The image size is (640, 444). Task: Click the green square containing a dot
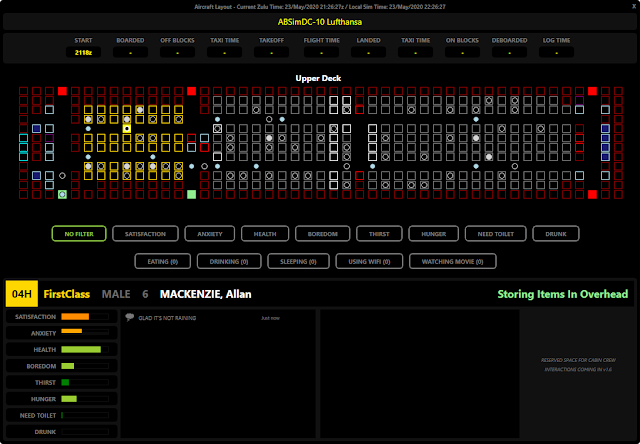tap(62, 194)
